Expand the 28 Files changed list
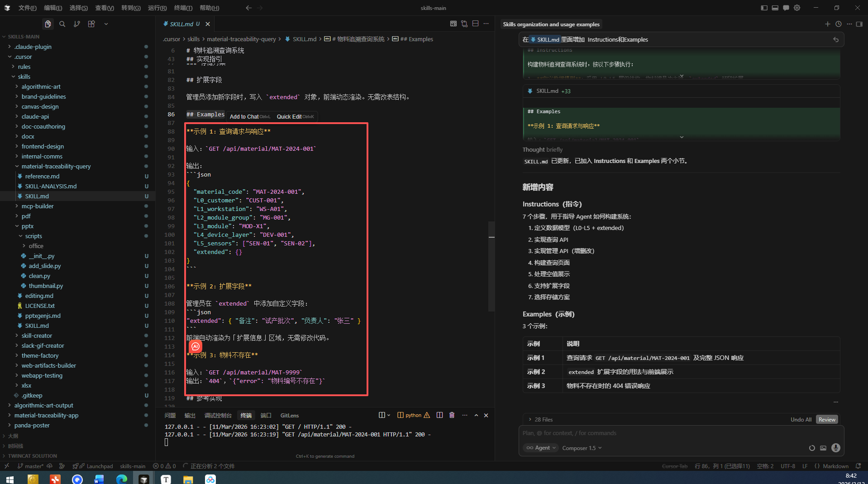Viewport: 868px width, 484px height. tap(540, 420)
